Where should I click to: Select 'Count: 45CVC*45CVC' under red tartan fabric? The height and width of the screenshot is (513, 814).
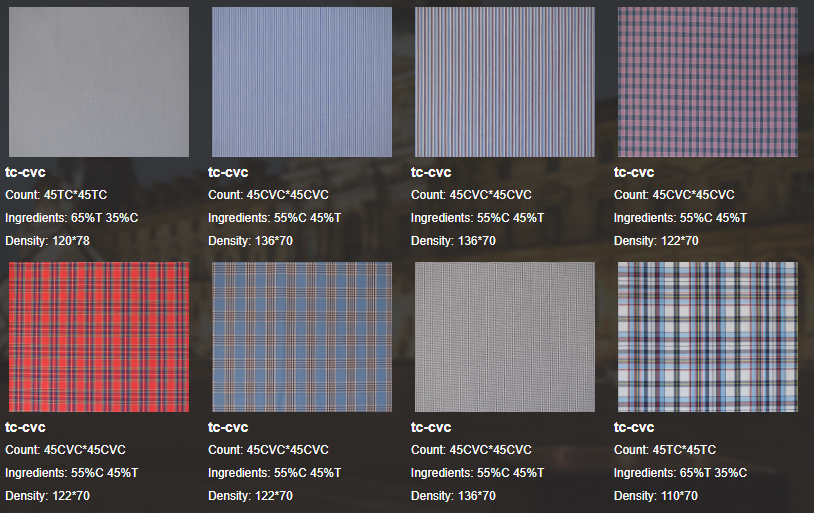pyautogui.click(x=65, y=450)
